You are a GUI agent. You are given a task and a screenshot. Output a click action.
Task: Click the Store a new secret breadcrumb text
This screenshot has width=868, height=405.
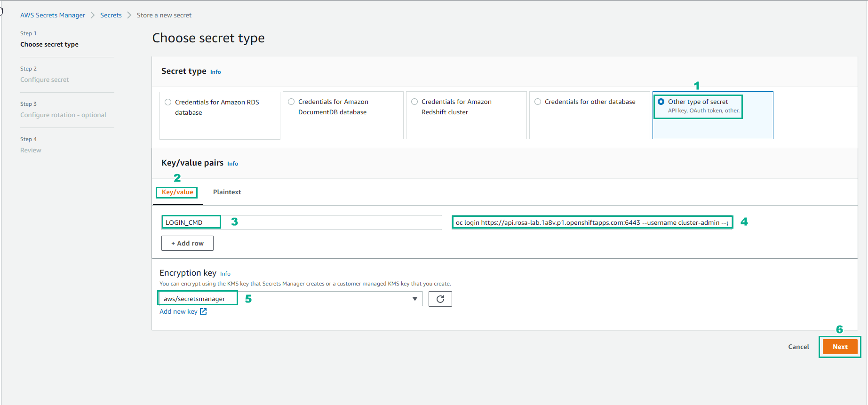(164, 15)
